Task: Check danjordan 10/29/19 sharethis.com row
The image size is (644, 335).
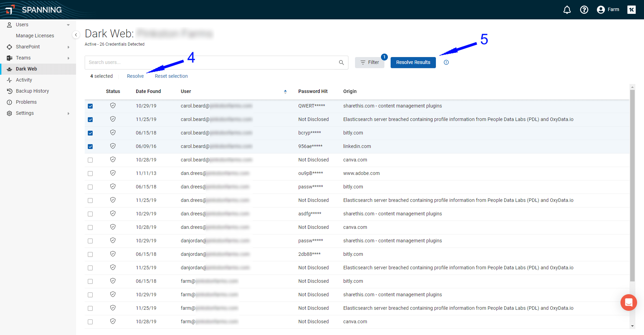Action: [90, 241]
